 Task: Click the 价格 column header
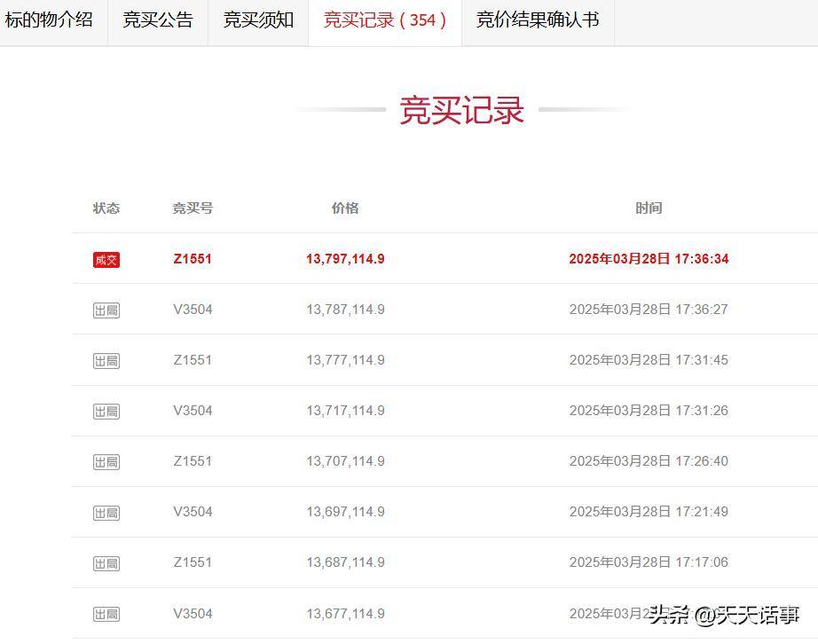click(x=345, y=208)
